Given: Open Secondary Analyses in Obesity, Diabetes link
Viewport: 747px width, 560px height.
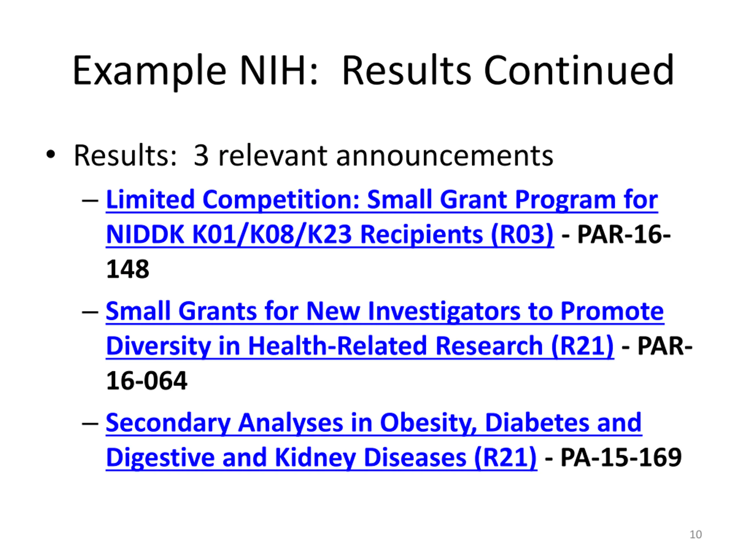Looking at the screenshot, I should click(373, 423).
